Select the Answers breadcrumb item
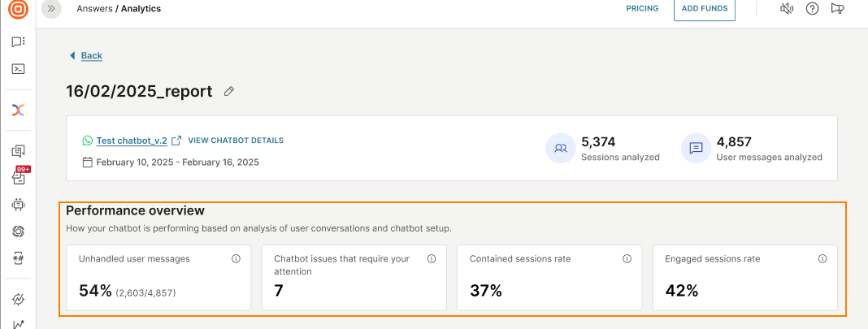 [x=94, y=9]
